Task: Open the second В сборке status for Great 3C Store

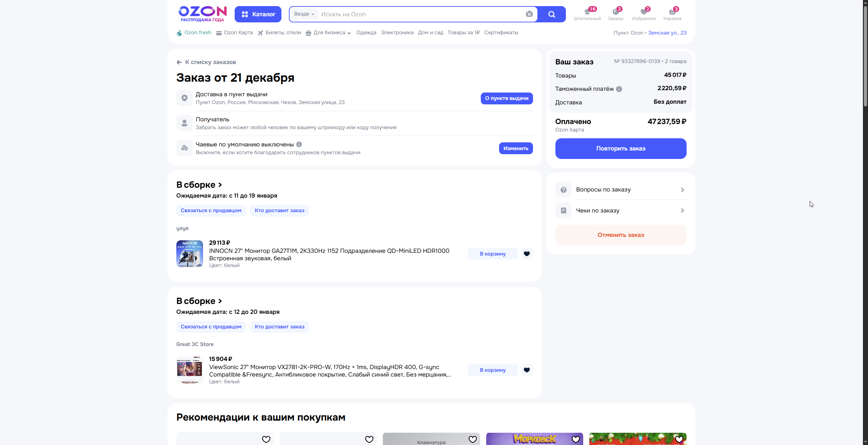Action: coord(199,301)
